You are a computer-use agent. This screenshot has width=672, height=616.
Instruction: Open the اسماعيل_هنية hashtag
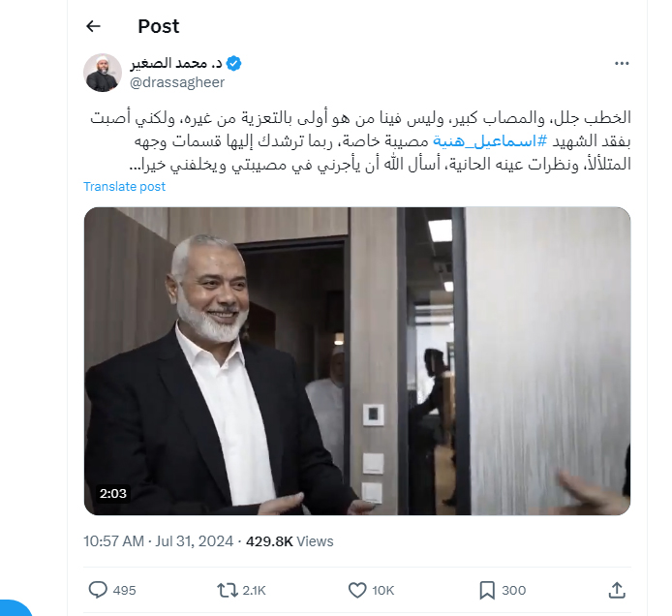pos(490,141)
